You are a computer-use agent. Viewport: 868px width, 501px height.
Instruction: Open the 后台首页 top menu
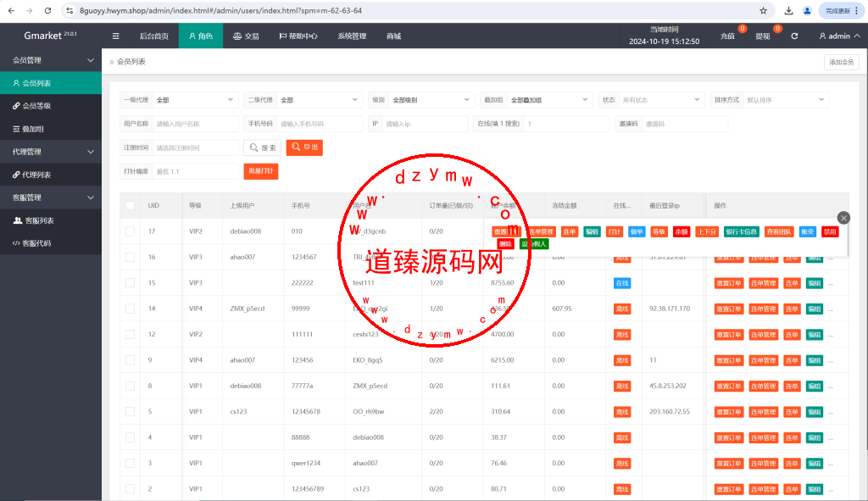(154, 36)
